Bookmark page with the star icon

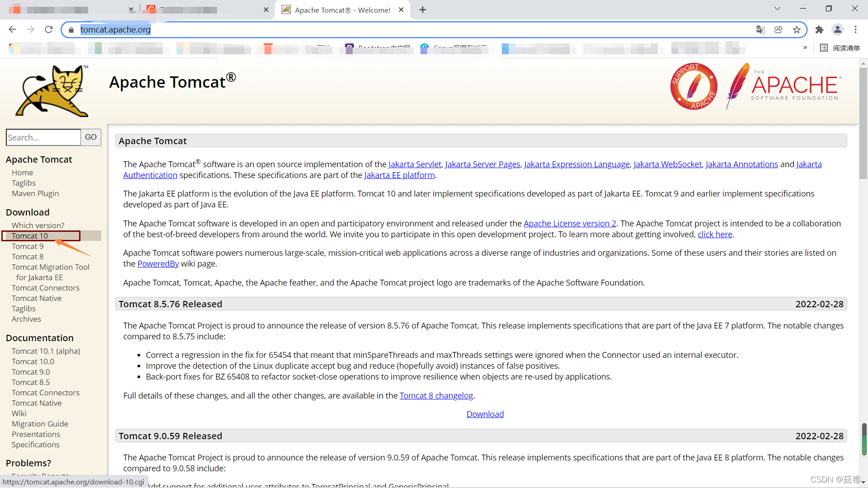pos(797,30)
